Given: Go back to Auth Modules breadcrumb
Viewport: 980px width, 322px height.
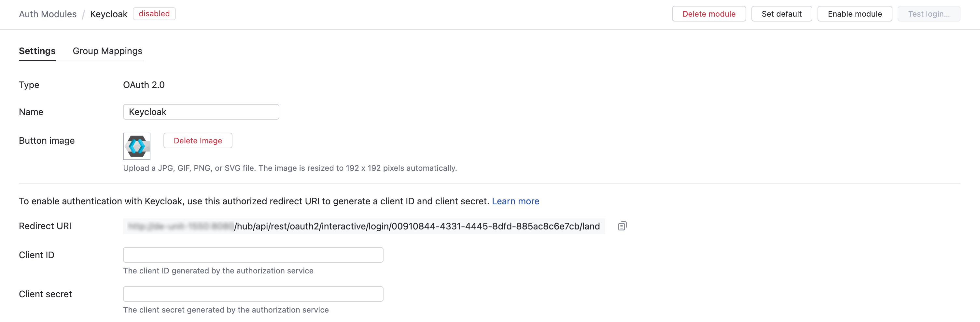Looking at the screenshot, I should pos(48,14).
